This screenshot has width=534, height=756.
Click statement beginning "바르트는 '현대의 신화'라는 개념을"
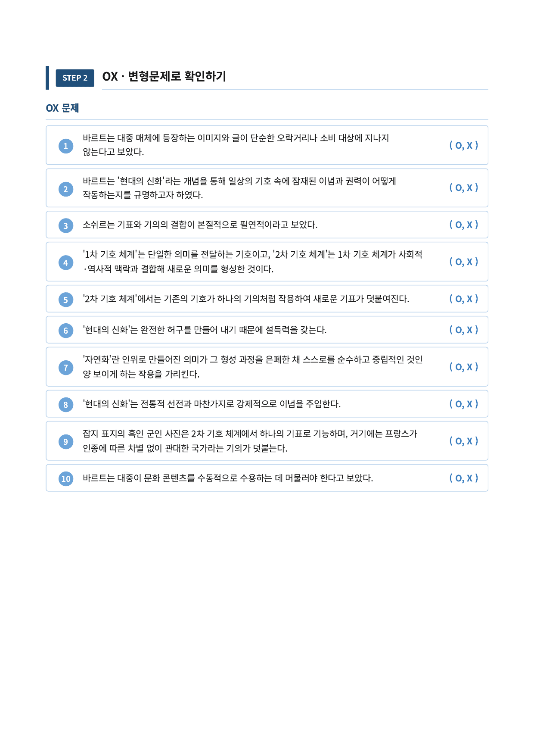[x=239, y=188]
